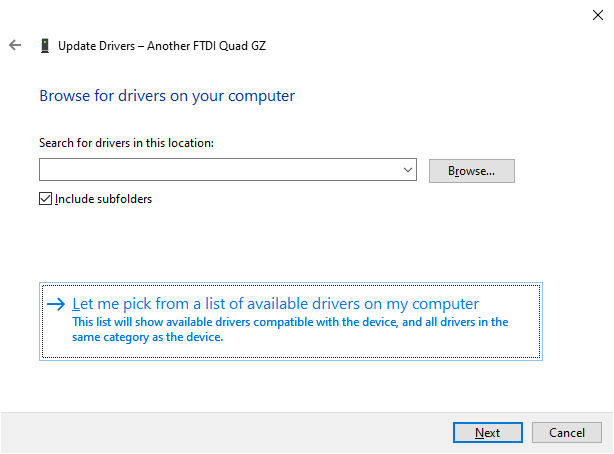614x454 pixels.
Task: Uncheck the Include subfolders checkbox
Action: click(45, 199)
